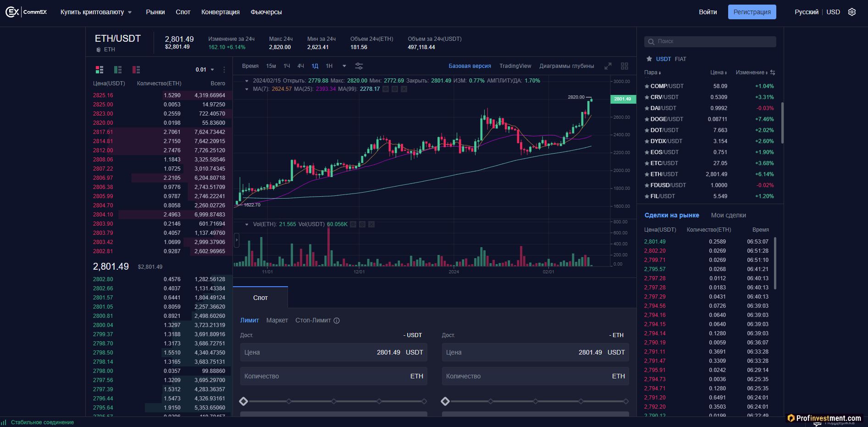Sort markets by Цена column
The image size is (868, 427).
[719, 72]
